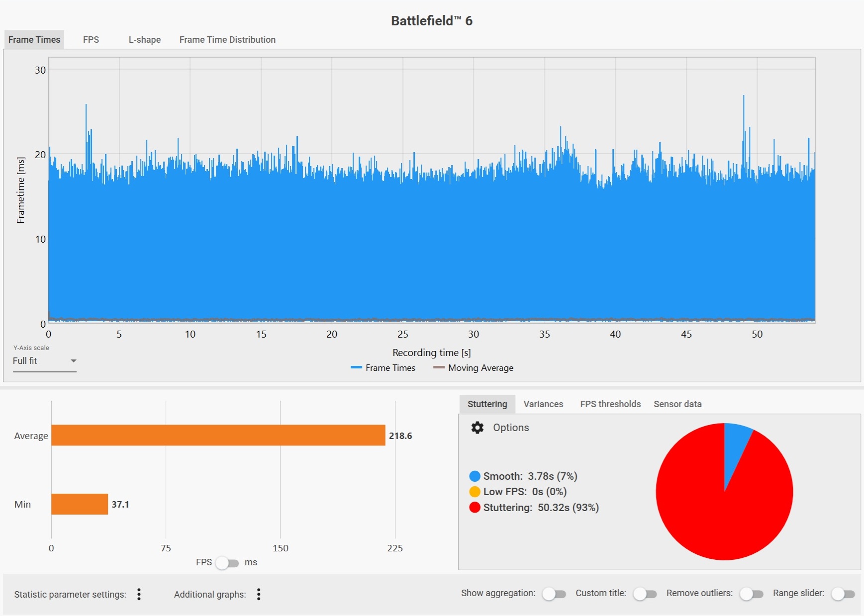Open the Y-Axis scale Full fit dropdown

[x=44, y=361]
